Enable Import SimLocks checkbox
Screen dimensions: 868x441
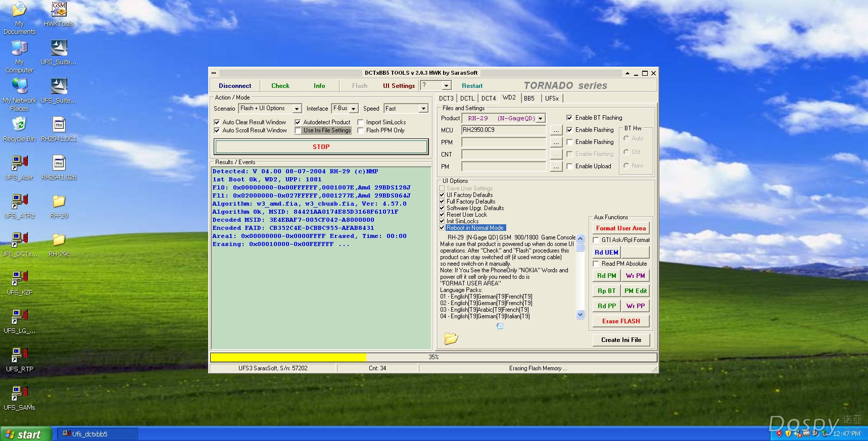(360, 122)
